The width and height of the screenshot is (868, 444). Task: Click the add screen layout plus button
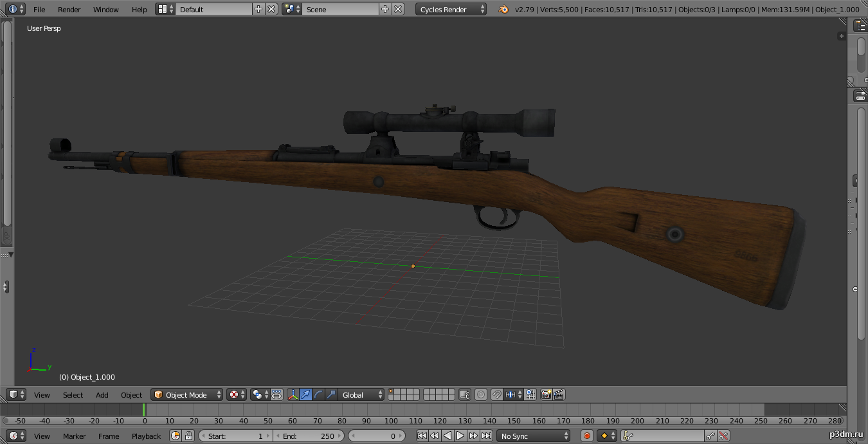tap(258, 9)
